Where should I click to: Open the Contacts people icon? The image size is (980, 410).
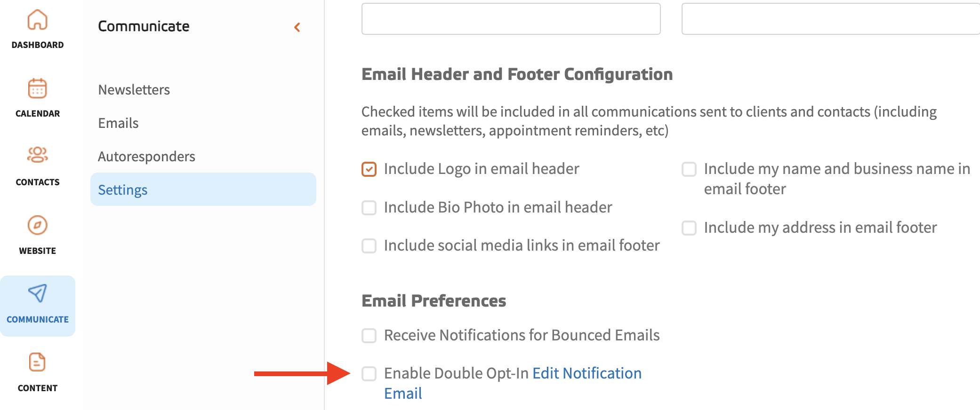[37, 155]
